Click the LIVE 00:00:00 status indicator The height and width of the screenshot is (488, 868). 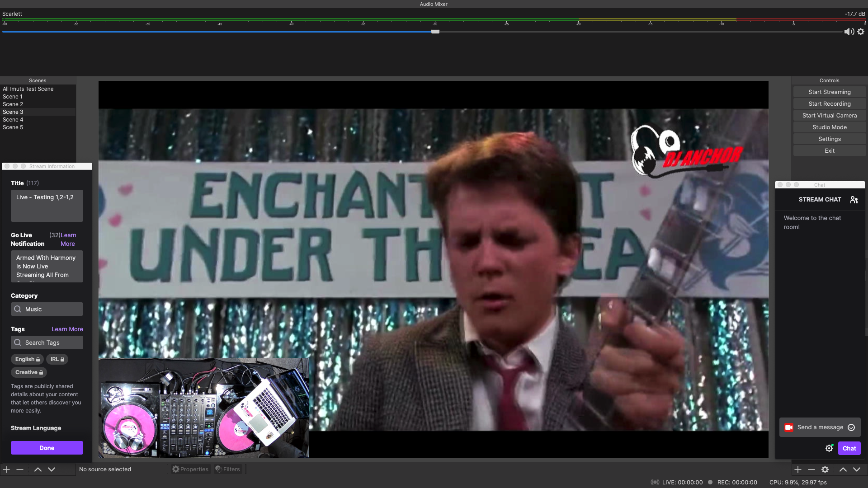(x=677, y=482)
